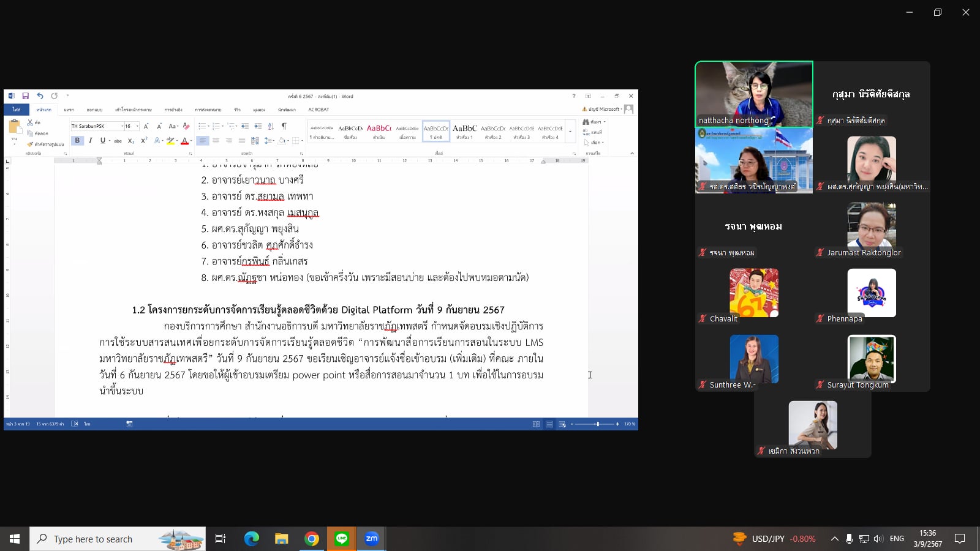Click the Format Painter brush icon

(30, 144)
